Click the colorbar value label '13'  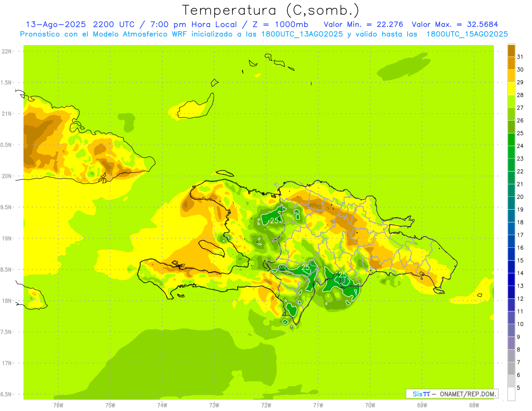[520, 286]
